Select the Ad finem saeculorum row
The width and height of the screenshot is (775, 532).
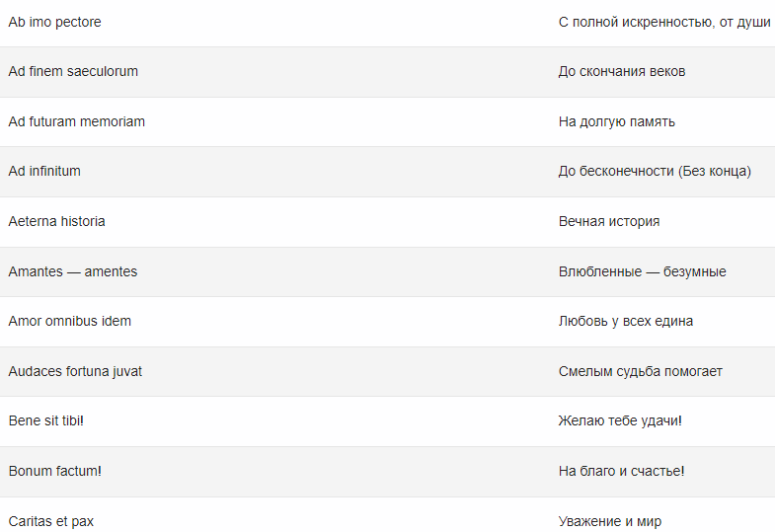pos(387,72)
